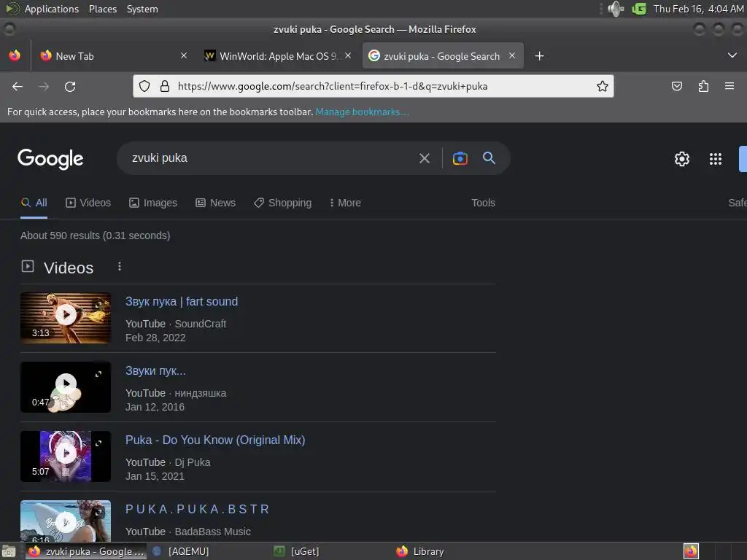
Task: Open the Places menu
Action: tap(102, 9)
